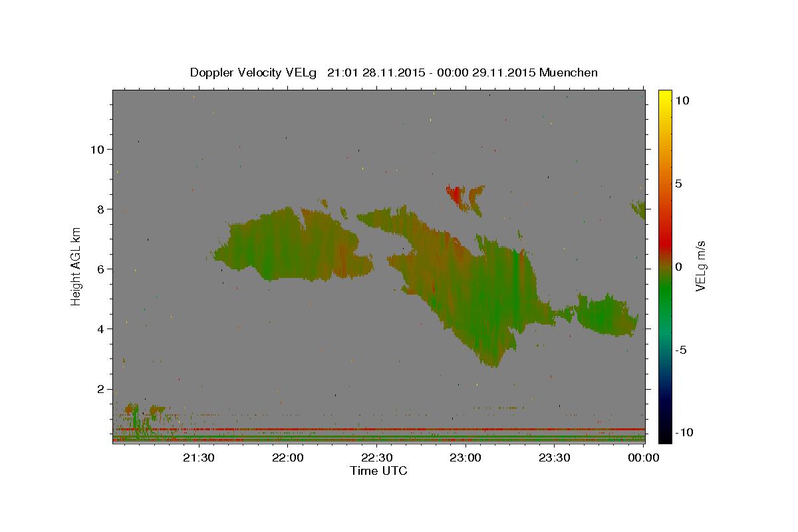Click the 21:30 time tick label
798x532 pixels.
click(x=198, y=458)
